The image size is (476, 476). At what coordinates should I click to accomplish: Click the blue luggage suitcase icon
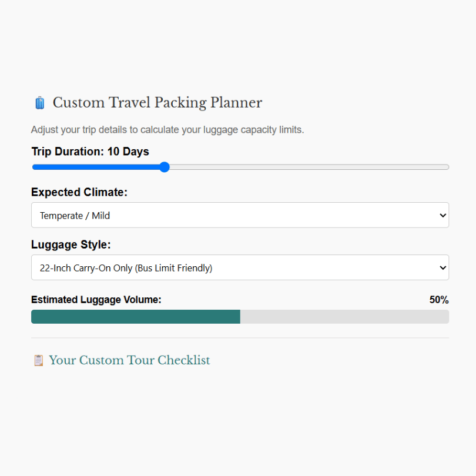pyautogui.click(x=40, y=103)
